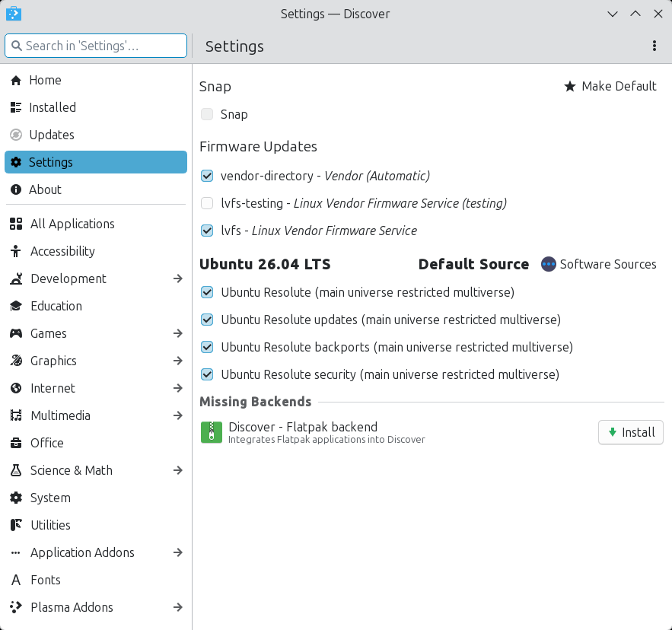Click Make Default for Snap

(x=610, y=87)
